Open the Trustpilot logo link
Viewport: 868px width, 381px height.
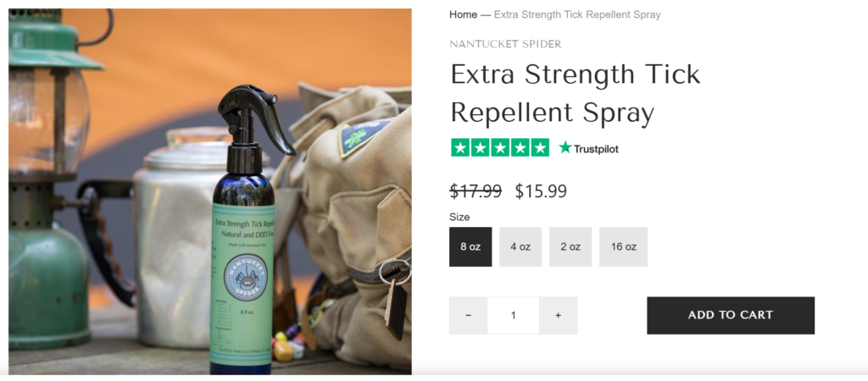[588, 148]
